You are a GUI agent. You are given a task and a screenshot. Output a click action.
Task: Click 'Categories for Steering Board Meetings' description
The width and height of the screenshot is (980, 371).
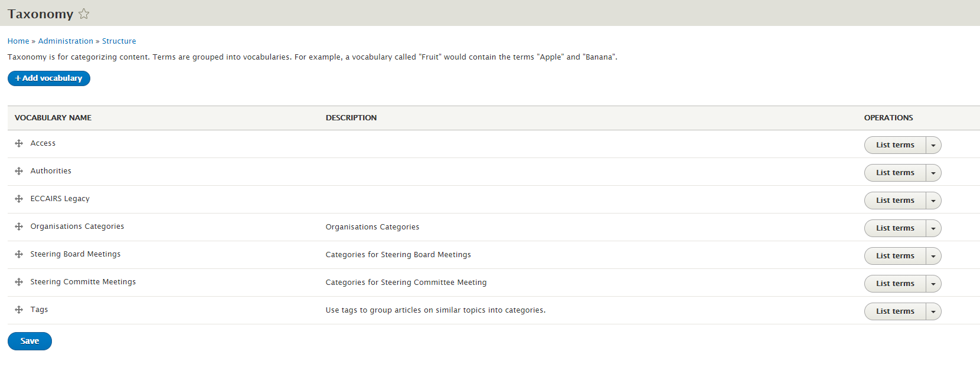[x=398, y=255]
